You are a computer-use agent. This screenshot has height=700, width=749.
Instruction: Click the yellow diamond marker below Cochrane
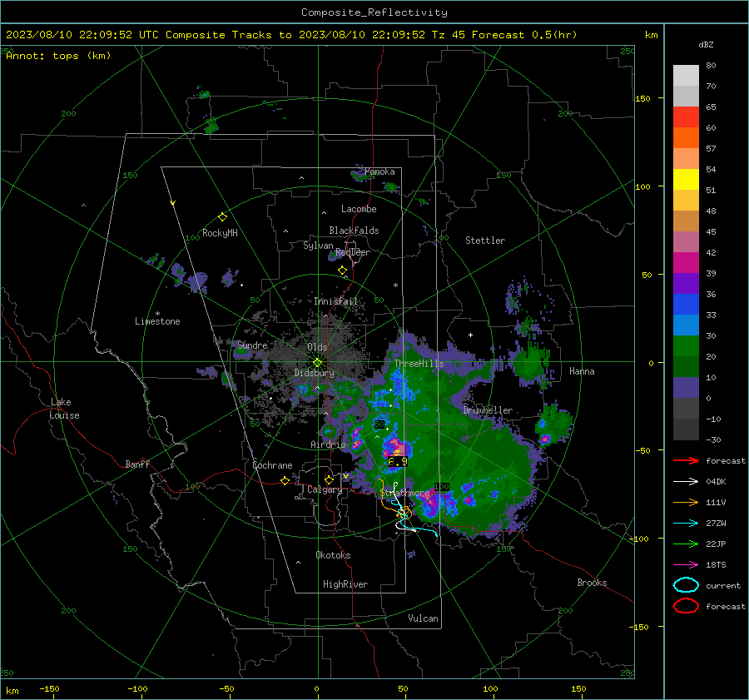(x=285, y=480)
